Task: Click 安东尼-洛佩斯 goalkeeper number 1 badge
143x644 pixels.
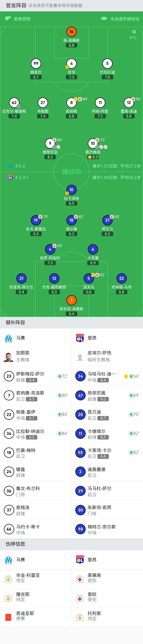Action: pyautogui.click(x=71, y=300)
